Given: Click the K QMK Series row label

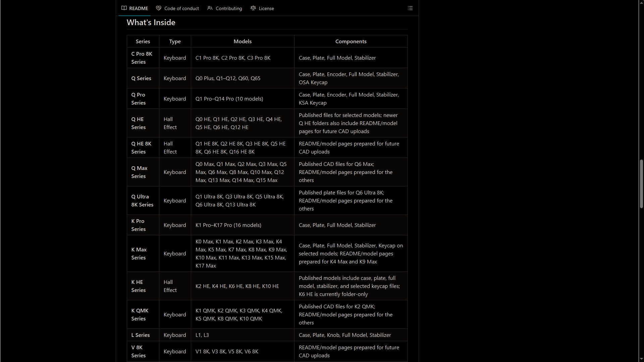Looking at the screenshot, I should (x=140, y=314).
